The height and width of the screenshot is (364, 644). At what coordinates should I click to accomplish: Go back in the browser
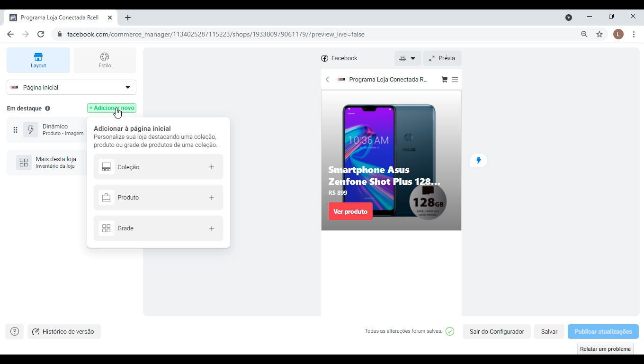10,34
